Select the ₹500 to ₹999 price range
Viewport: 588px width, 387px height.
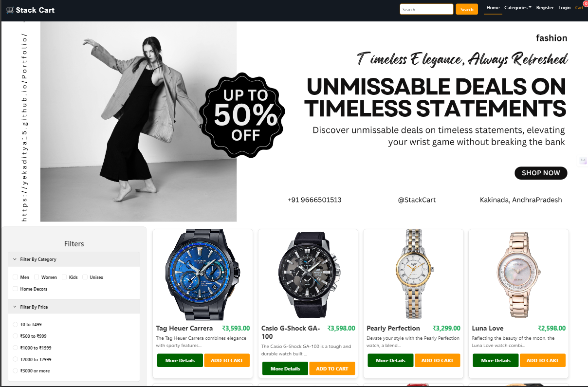pyautogui.click(x=15, y=336)
